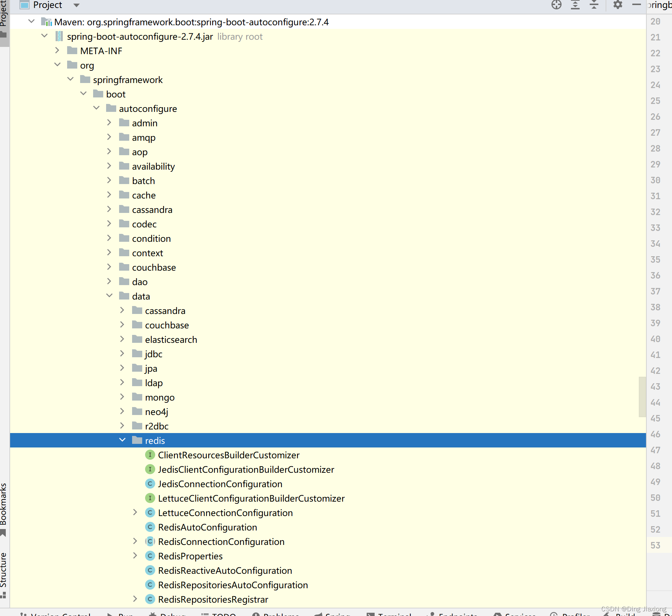Open the Version Control tool window tab
The image size is (672, 616).
(x=55, y=614)
